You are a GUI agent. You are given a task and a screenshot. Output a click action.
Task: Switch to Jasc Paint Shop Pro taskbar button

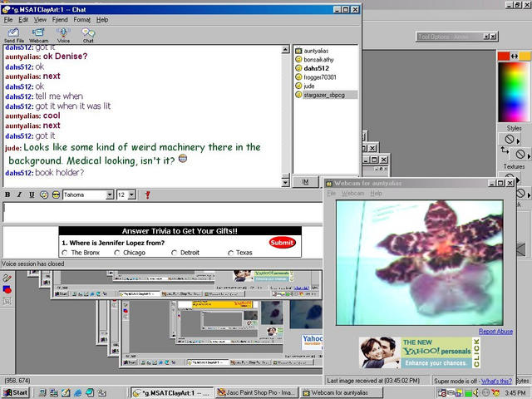pos(257,393)
